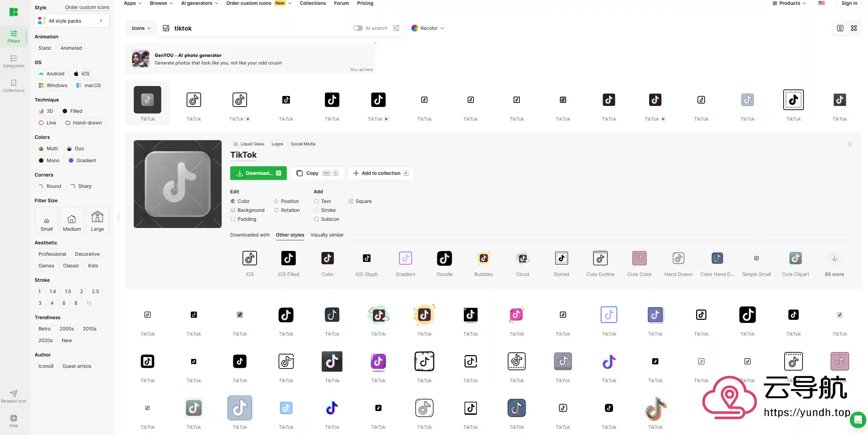Click Add to collection button

click(x=381, y=173)
